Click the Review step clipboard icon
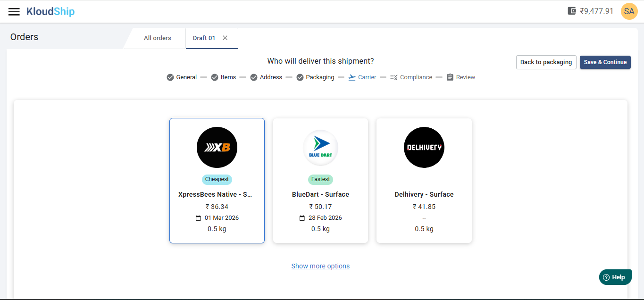 [x=450, y=77]
